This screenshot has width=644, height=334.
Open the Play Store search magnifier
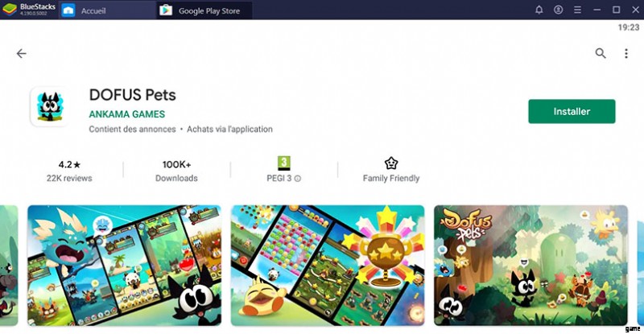click(601, 53)
